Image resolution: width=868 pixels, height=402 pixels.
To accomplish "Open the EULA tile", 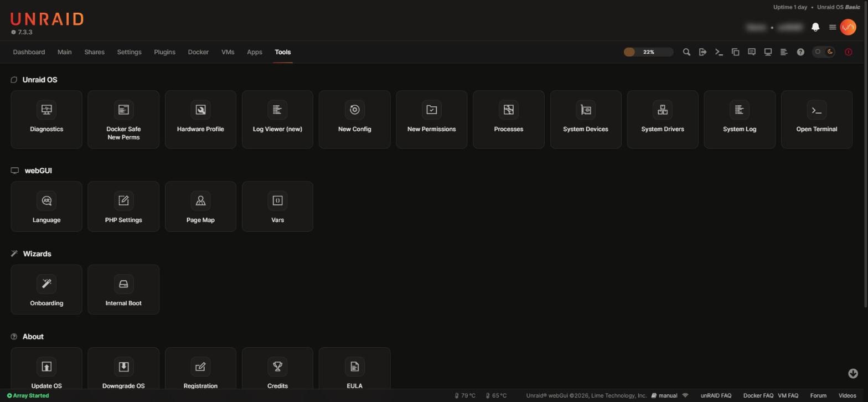I will pyautogui.click(x=354, y=369).
